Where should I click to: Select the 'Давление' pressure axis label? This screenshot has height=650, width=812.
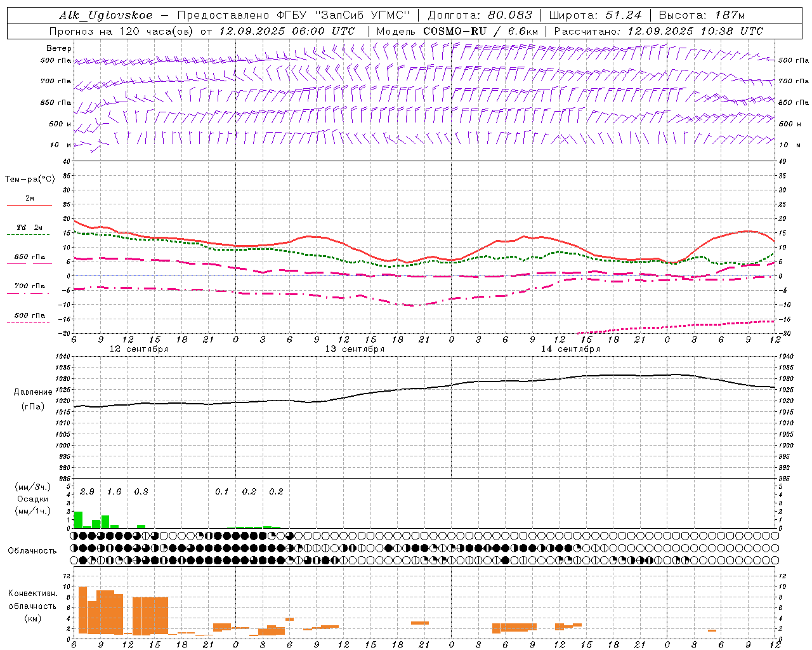coord(33,392)
